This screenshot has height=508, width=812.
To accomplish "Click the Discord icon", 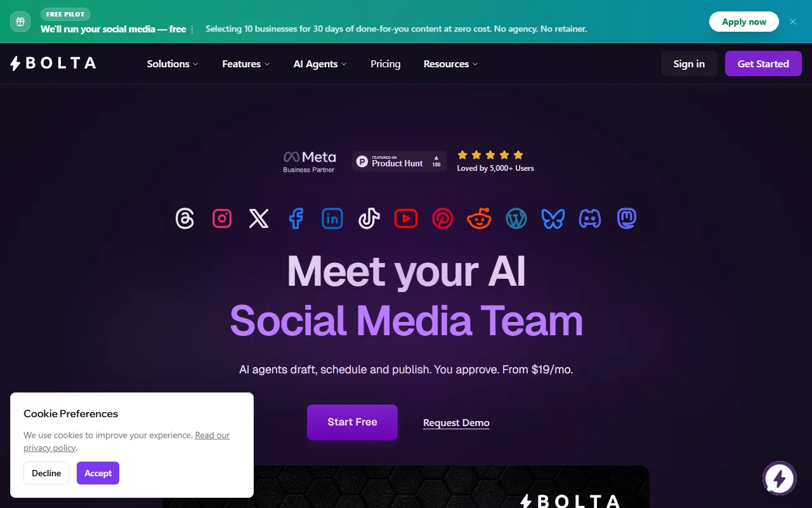I will pos(590,218).
